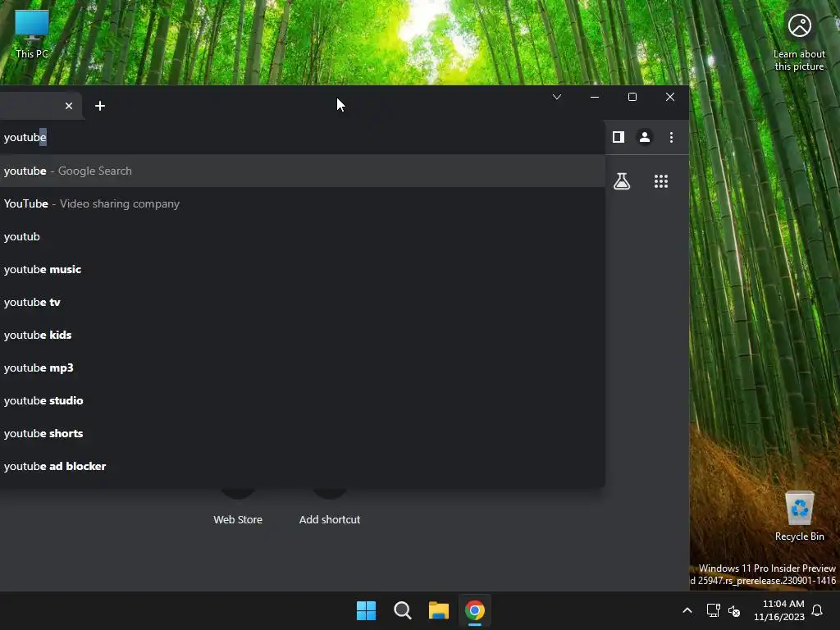Pick the 'youtube shorts' suggestion

point(302,433)
